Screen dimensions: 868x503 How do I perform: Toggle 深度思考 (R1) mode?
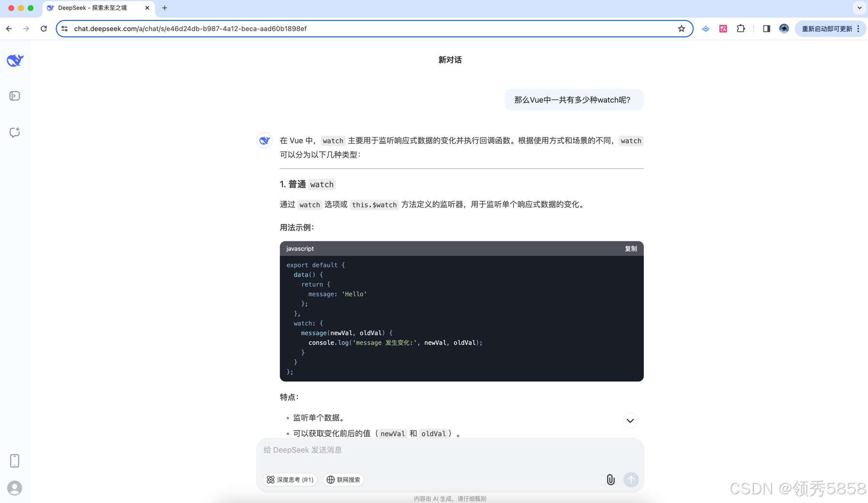(290, 479)
